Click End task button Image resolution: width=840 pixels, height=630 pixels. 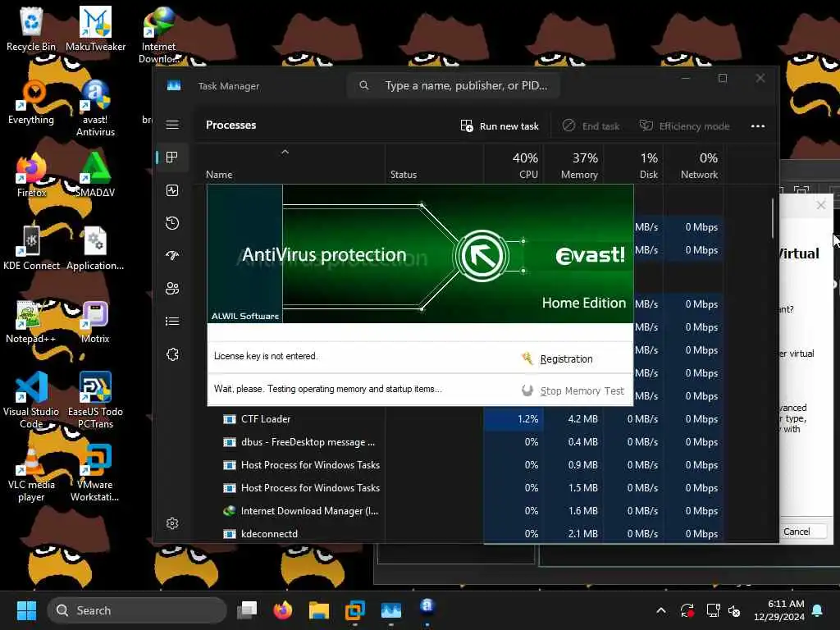591,126
